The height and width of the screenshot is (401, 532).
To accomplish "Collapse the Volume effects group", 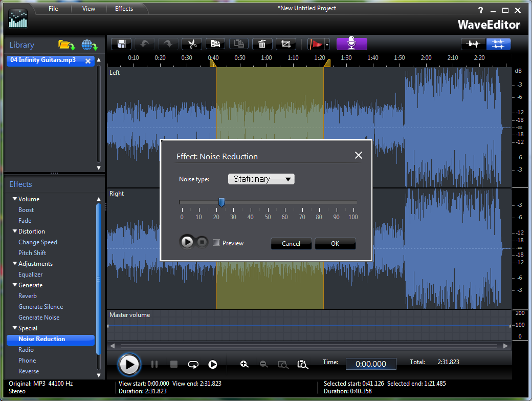I will tap(15, 199).
